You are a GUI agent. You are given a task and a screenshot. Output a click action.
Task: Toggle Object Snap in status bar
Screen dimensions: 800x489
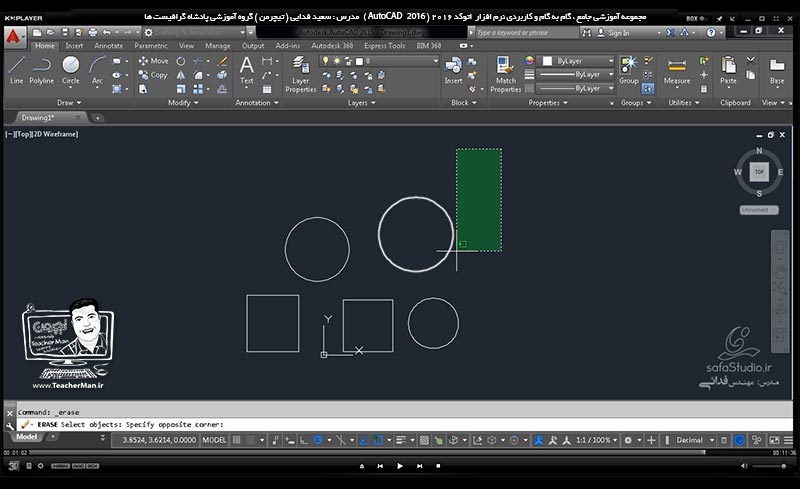click(378, 440)
